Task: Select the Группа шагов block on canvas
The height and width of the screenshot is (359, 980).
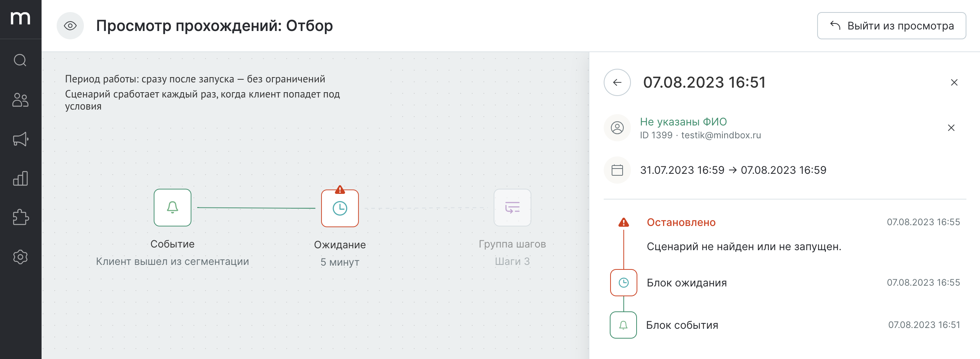Action: click(x=512, y=207)
